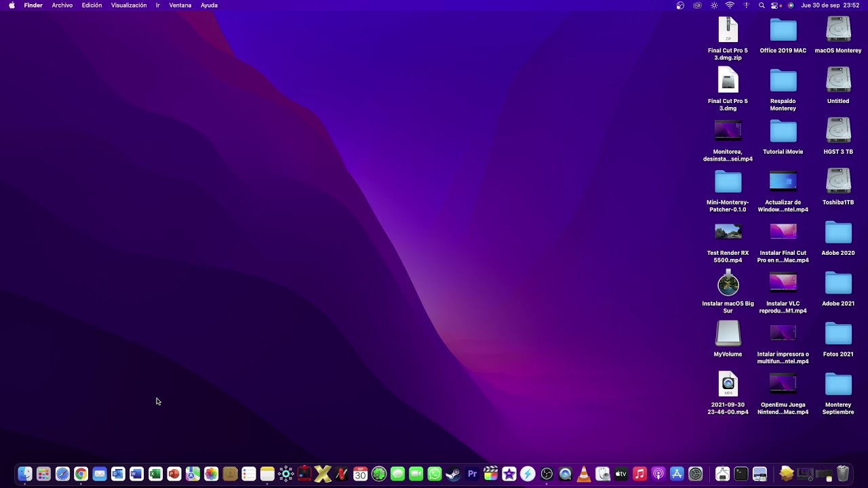Open Apple TV app in the dock

pos(620,474)
